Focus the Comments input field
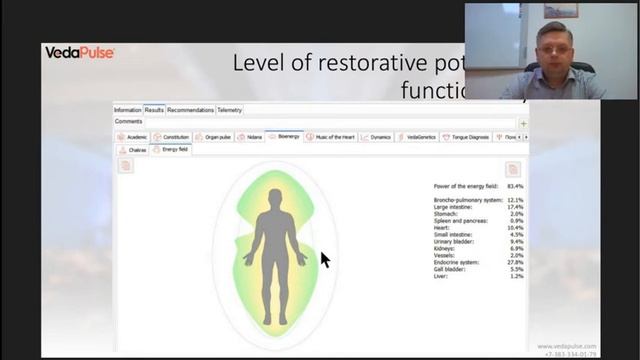Viewport: 640px width, 360px height. [330, 123]
